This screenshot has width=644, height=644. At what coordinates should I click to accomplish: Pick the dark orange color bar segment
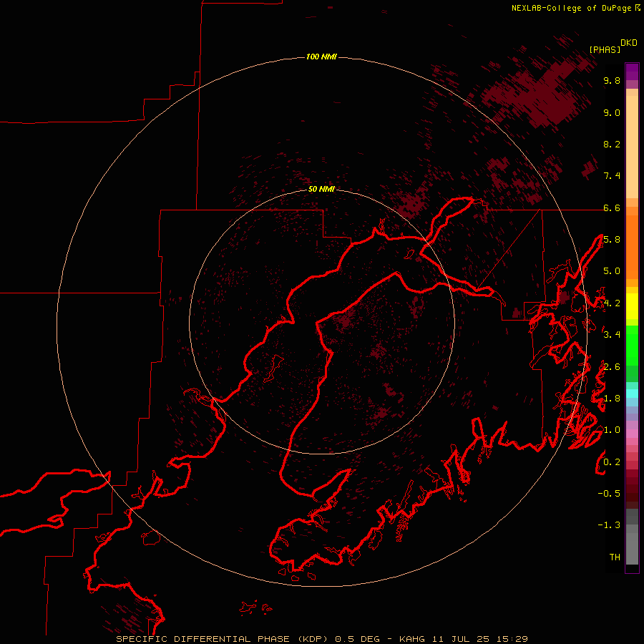pyautogui.click(x=632, y=248)
